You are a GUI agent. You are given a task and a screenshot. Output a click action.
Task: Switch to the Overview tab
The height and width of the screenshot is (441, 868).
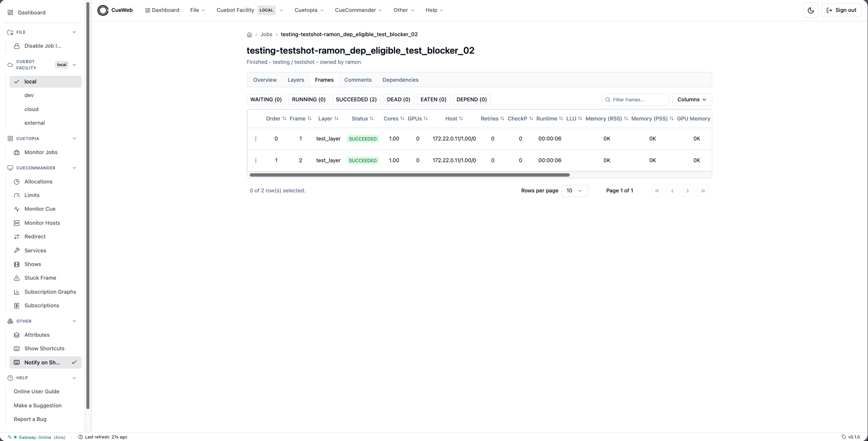[265, 80]
